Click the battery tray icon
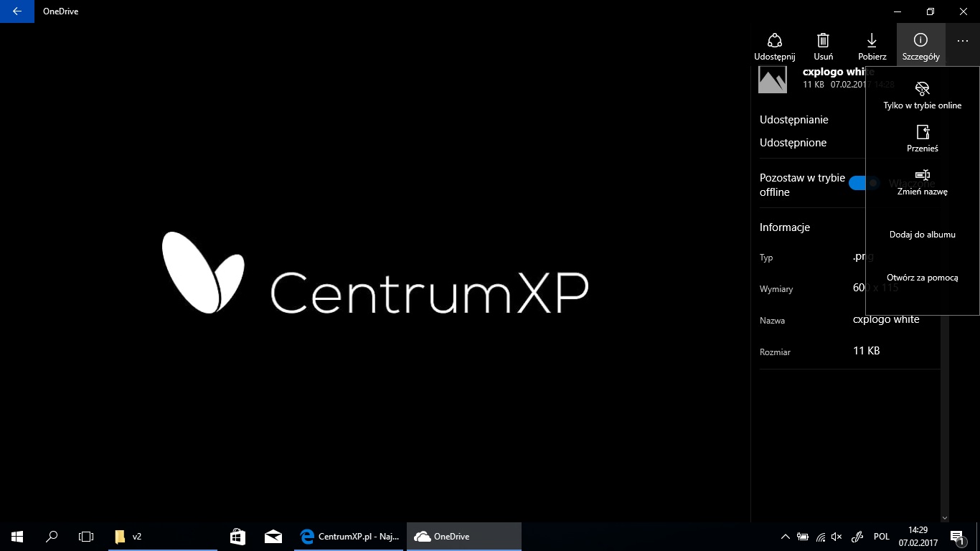980x551 pixels. (x=803, y=536)
